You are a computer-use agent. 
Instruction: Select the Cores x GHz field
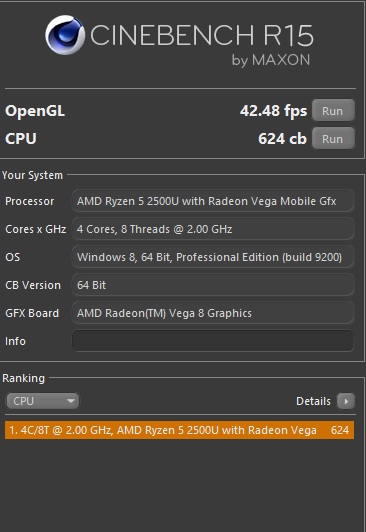[213, 229]
